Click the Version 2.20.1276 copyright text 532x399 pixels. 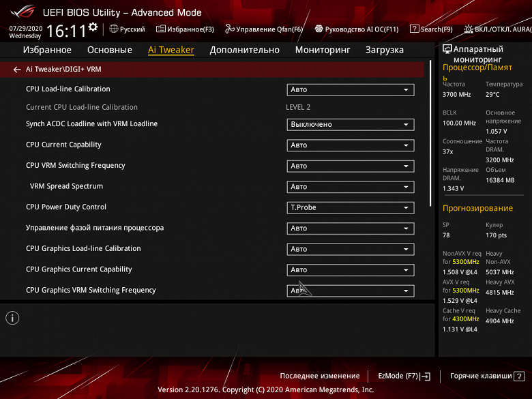266,390
